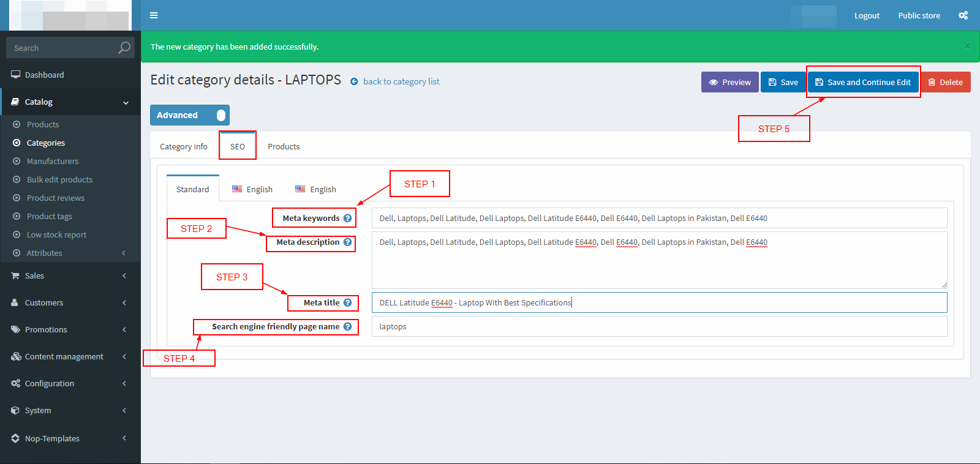The width and height of the screenshot is (980, 464).
Task: Expand the Content management menu arrow
Action: tap(124, 356)
